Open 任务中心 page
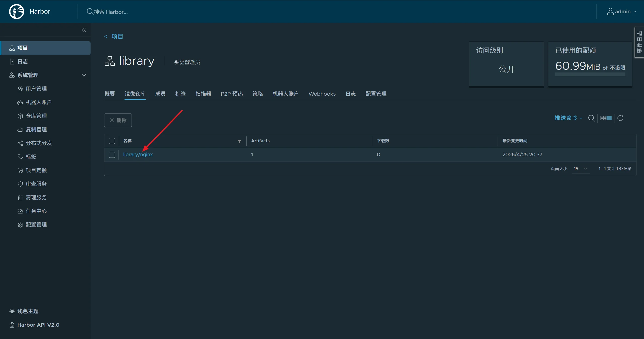Screen dimensions: 644x339 pyautogui.click(x=36, y=211)
